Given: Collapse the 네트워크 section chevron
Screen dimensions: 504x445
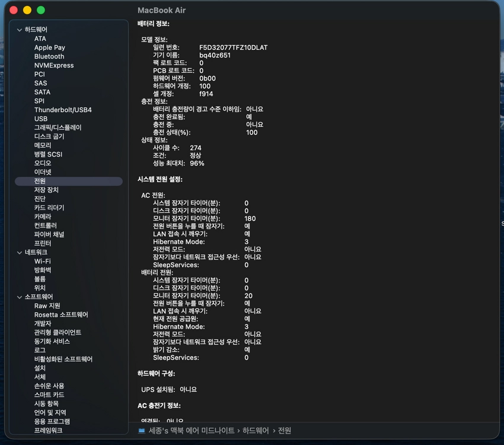Looking at the screenshot, I should click(20, 253).
